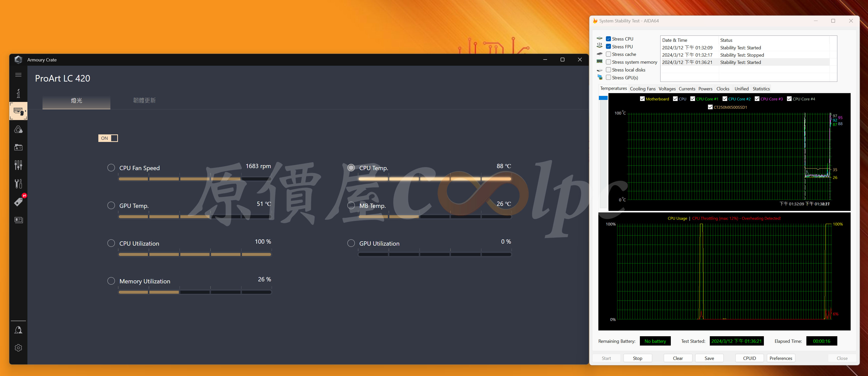Image resolution: width=868 pixels, height=376 pixels.
Task: Select the GPU Utilization radio button
Action: [x=351, y=243]
